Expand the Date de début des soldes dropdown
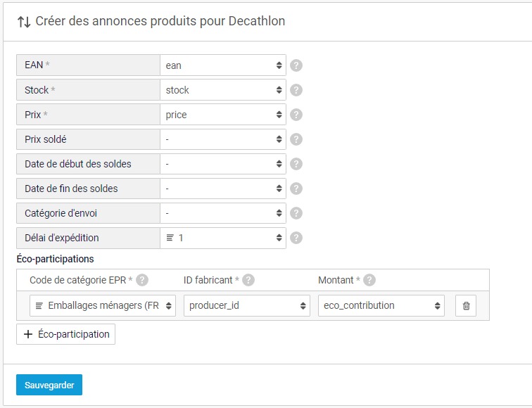 point(223,164)
